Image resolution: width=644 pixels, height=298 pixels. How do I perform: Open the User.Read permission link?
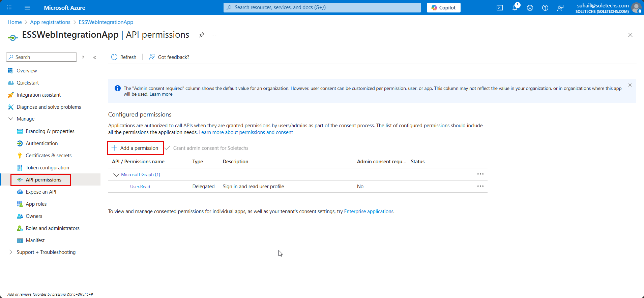click(x=140, y=187)
